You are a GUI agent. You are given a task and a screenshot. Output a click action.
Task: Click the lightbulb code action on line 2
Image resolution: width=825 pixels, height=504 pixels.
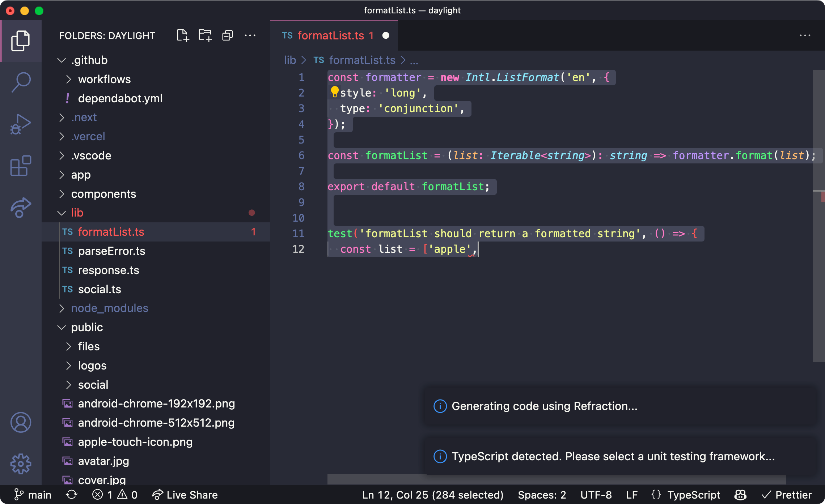point(335,92)
